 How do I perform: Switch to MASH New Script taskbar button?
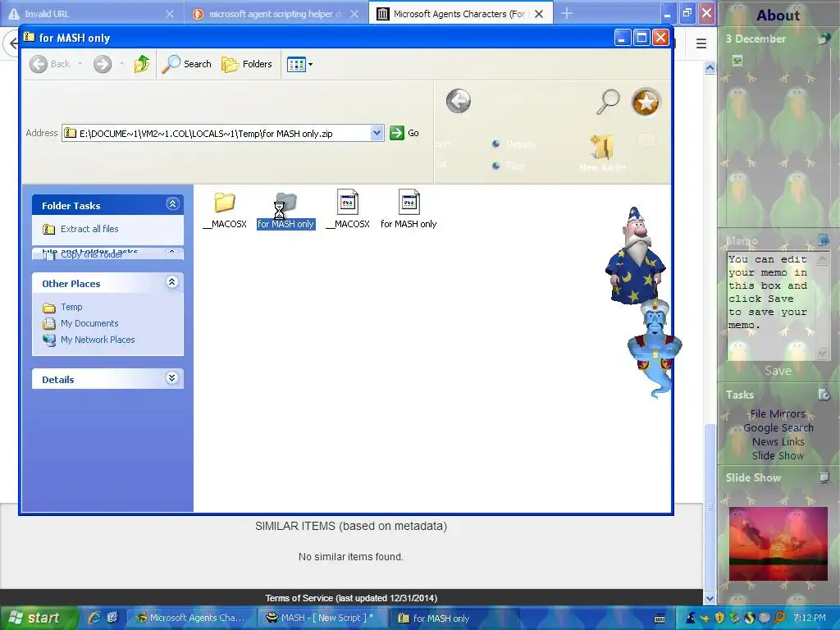tap(321, 618)
